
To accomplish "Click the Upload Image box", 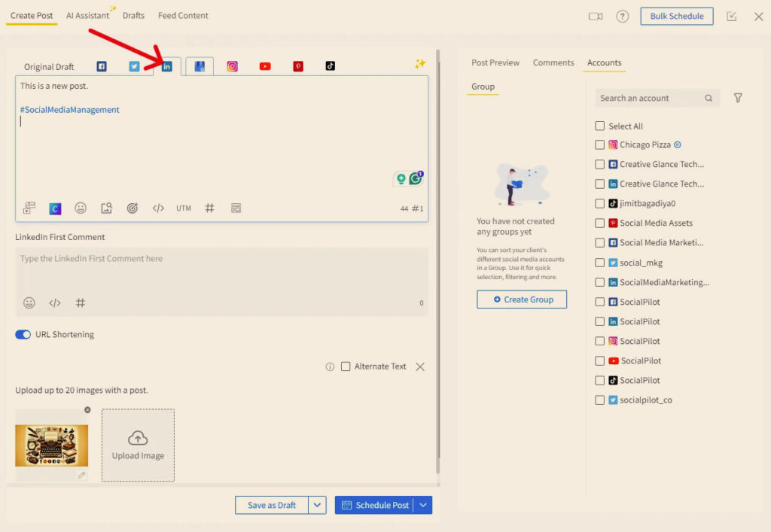I will coord(139,445).
